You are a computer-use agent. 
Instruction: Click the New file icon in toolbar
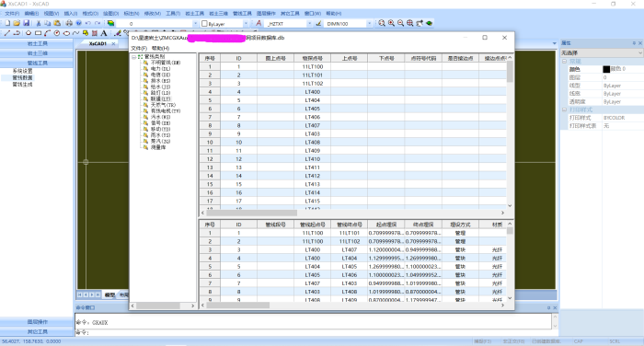point(7,23)
